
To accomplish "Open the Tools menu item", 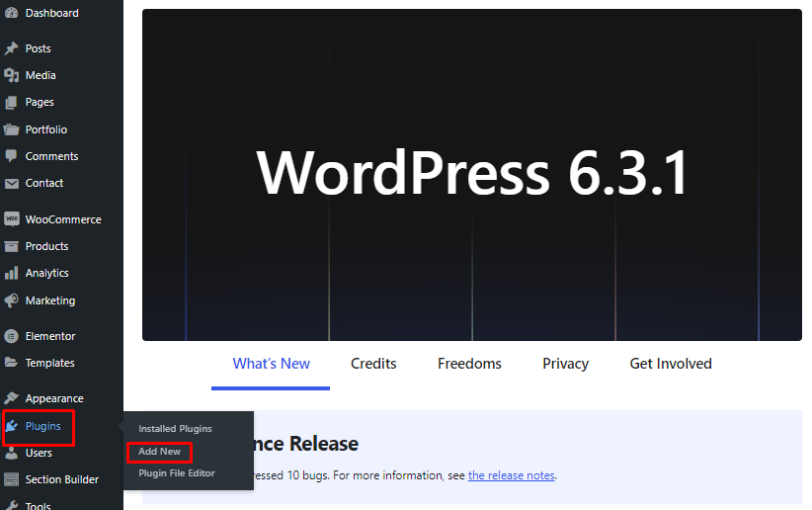I will (38, 506).
